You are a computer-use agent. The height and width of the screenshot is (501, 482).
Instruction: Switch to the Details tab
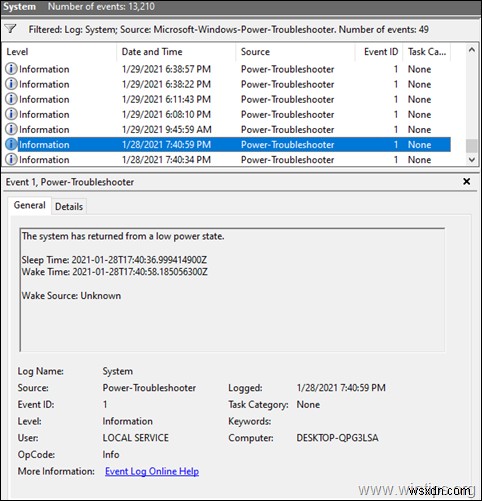(x=69, y=207)
